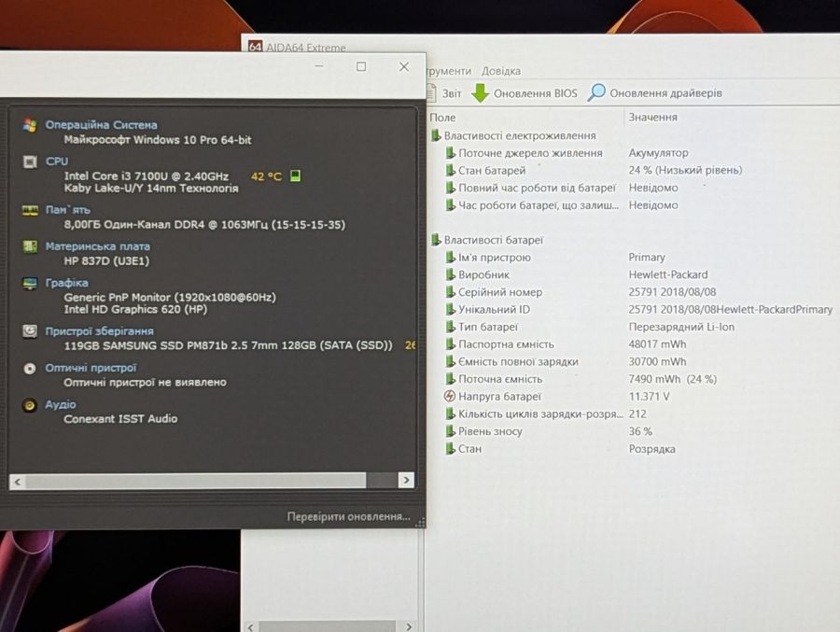
Task: Click the green arrow Оновлення BIOS icon
Action: coord(480,93)
